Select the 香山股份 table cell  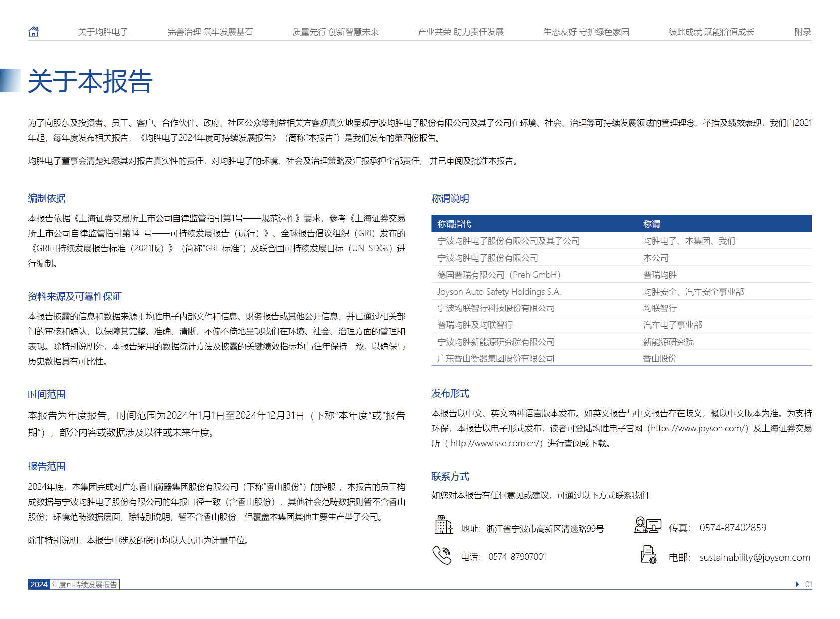pos(660,358)
